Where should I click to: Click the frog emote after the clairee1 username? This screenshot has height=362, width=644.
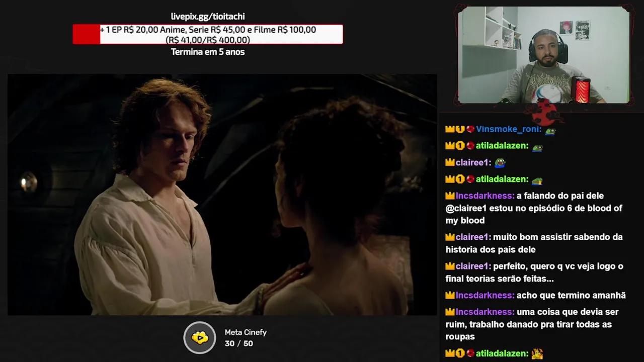[500, 163]
